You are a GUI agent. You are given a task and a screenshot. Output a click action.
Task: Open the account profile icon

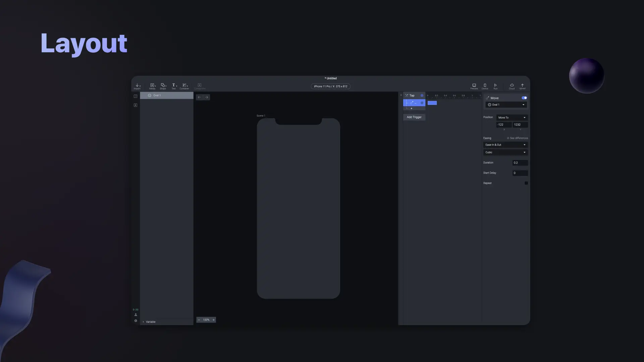click(x=136, y=315)
